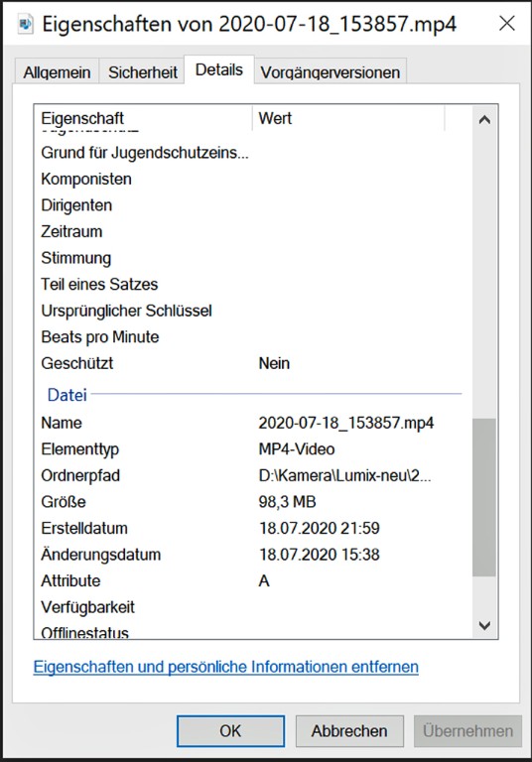Open the Sicherheit tab
This screenshot has height=762, width=532.
click(x=143, y=71)
